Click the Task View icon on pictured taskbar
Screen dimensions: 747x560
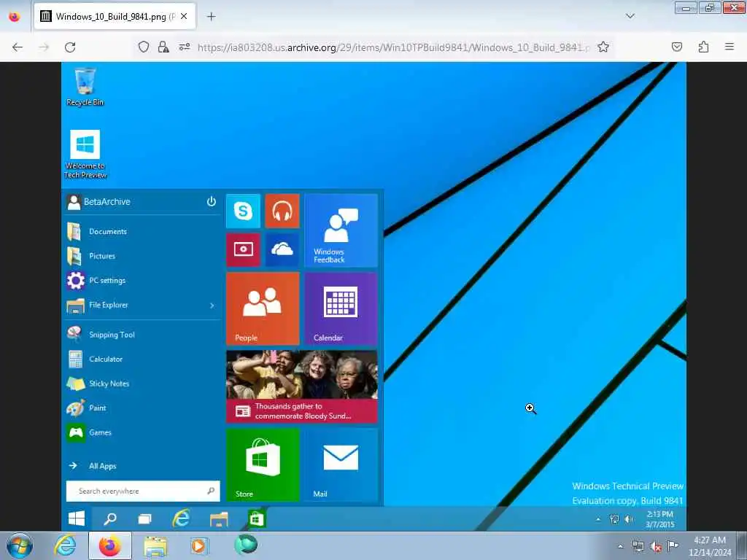coord(145,518)
